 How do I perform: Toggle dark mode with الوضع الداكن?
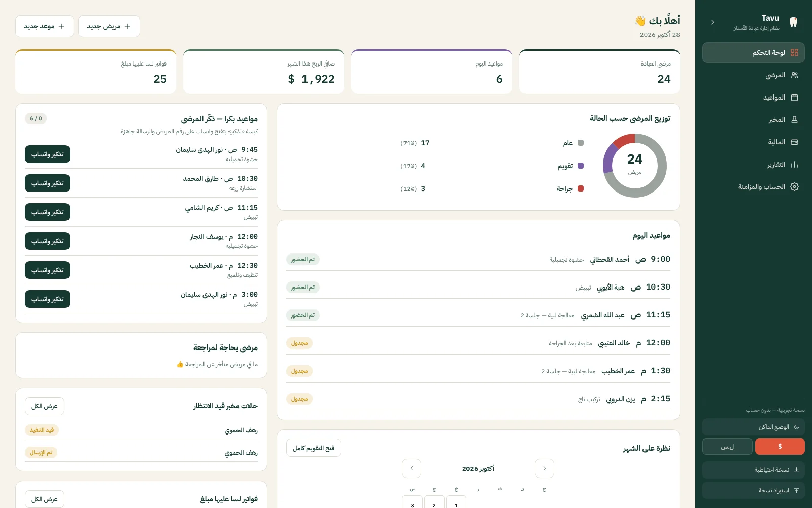[754, 427]
